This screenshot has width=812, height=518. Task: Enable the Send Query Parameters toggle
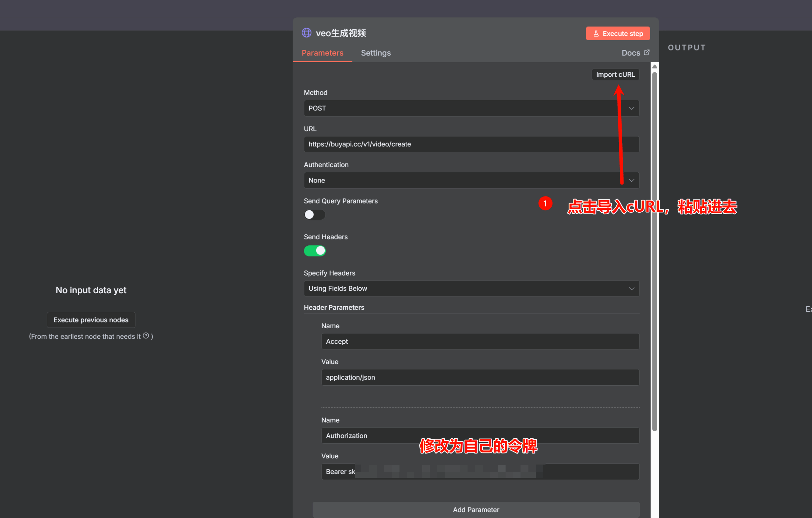[314, 215]
